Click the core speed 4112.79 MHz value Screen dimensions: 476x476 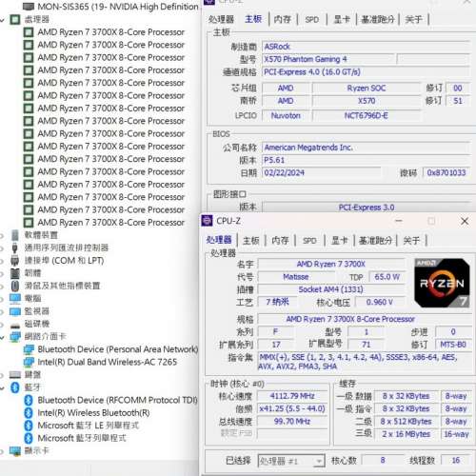[x=292, y=396]
